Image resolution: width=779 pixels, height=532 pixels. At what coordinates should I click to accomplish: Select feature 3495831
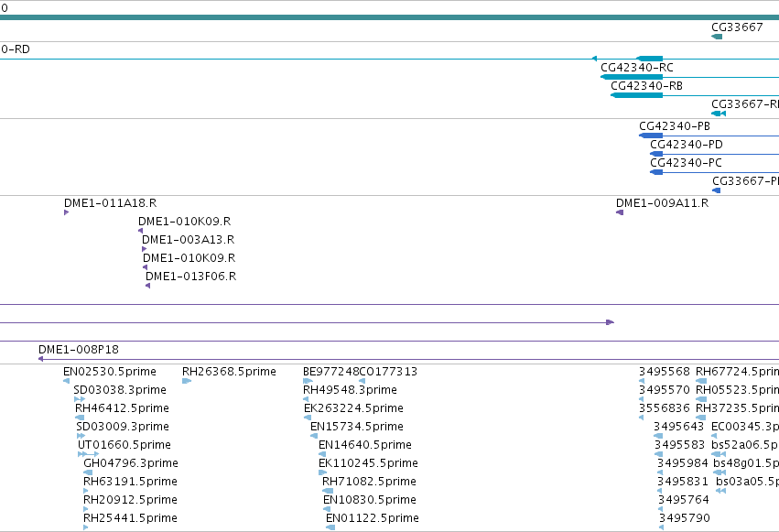tap(683, 482)
